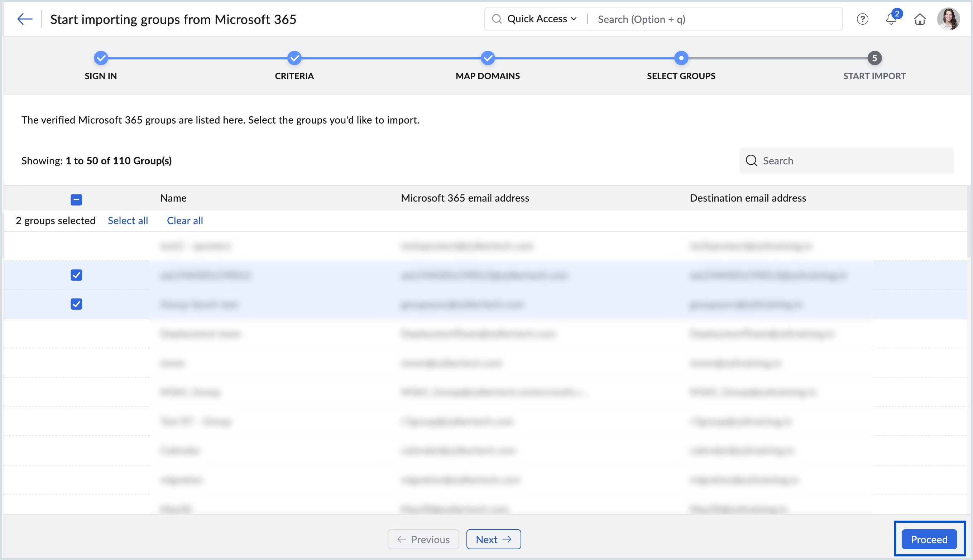Click the back arrow icon
Image resolution: width=973 pixels, height=560 pixels.
[x=24, y=19]
